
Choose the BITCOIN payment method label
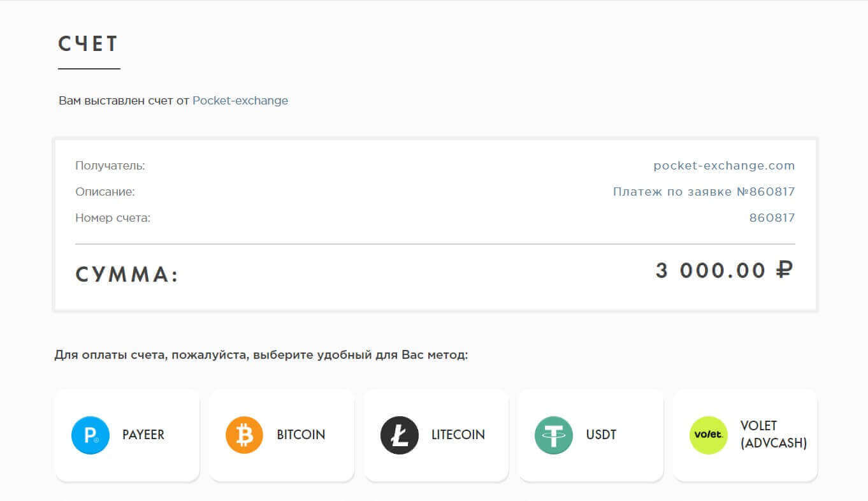point(301,435)
